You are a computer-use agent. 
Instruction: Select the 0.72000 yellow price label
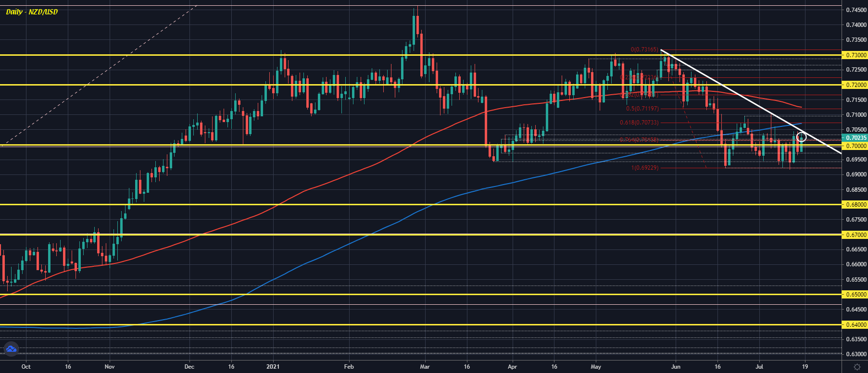click(x=855, y=85)
